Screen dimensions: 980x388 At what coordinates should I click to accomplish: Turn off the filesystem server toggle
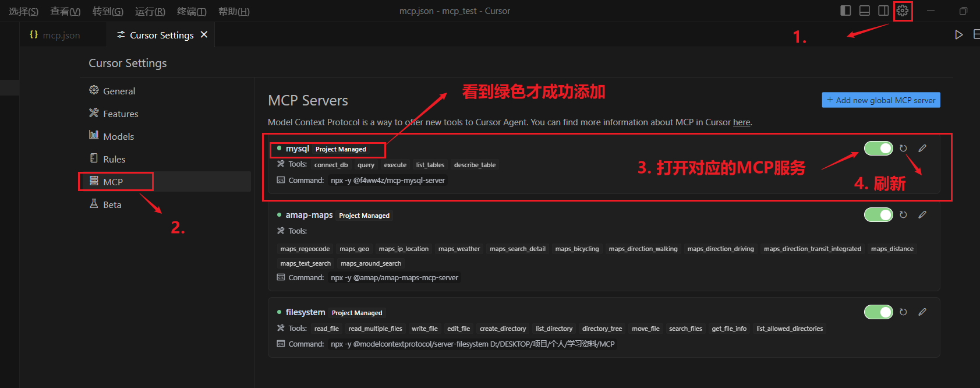(879, 312)
